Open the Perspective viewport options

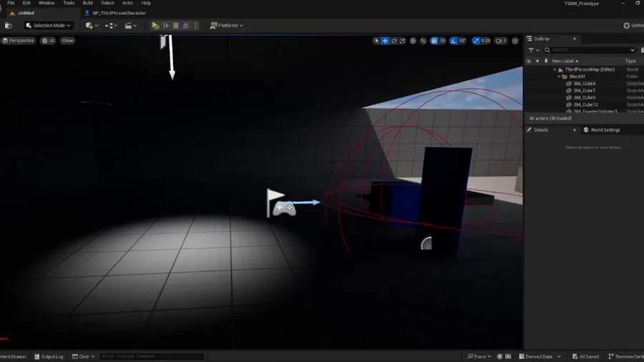[19, 41]
